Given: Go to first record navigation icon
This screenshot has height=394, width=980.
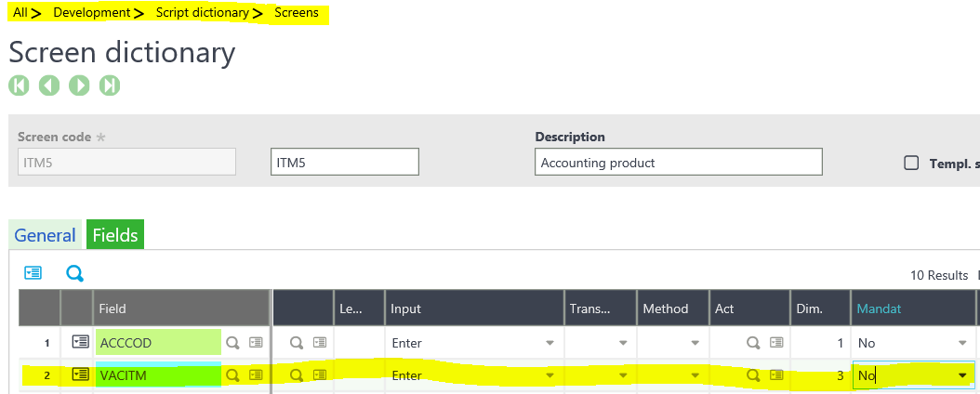Looking at the screenshot, I should tap(19, 85).
